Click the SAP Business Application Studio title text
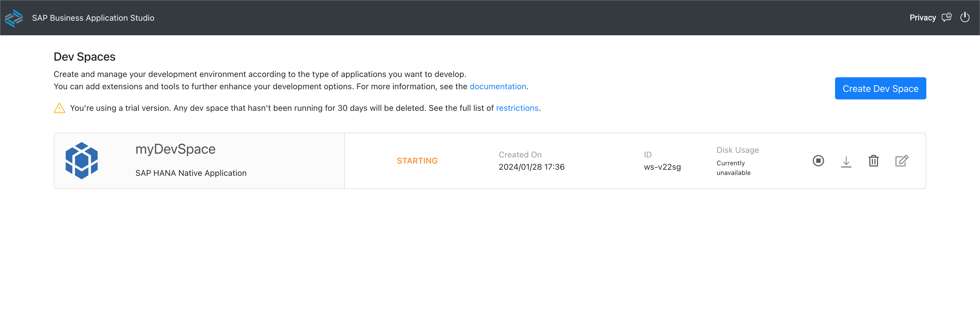980x326 pixels. point(93,18)
